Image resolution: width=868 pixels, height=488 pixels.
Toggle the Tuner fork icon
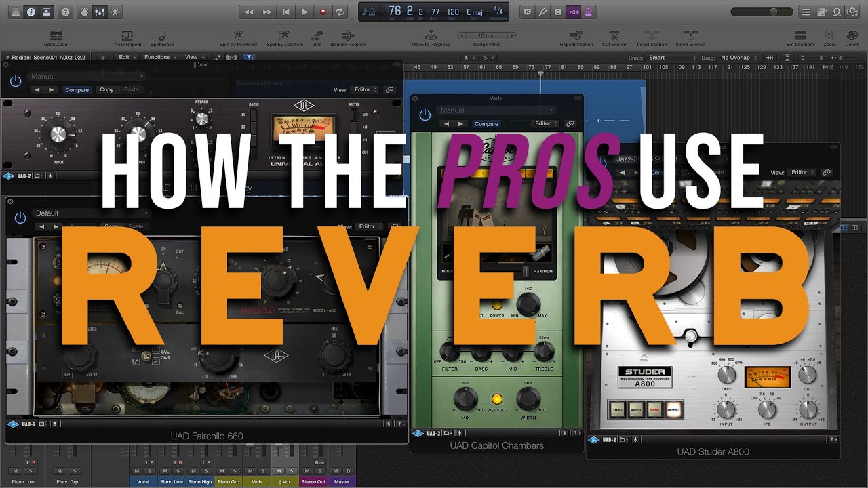pyautogui.click(x=542, y=12)
